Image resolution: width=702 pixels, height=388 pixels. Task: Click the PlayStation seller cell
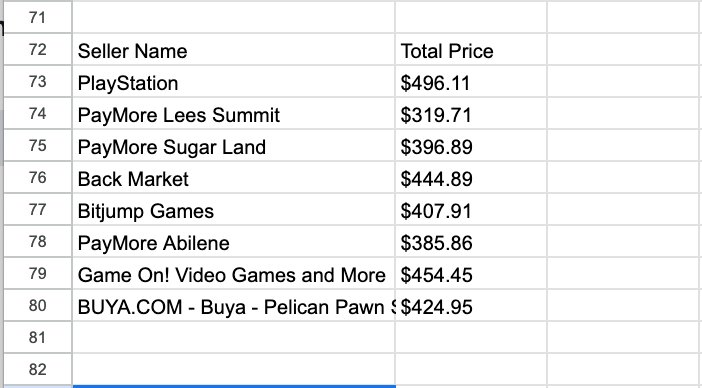233,82
